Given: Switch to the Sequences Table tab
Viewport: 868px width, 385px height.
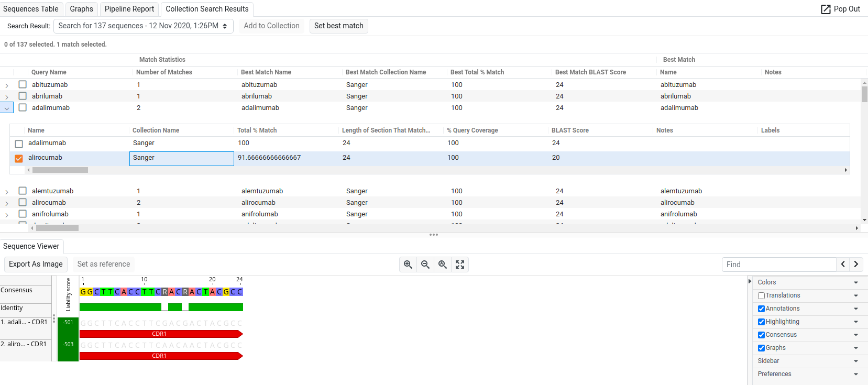Looking at the screenshot, I should [x=31, y=9].
